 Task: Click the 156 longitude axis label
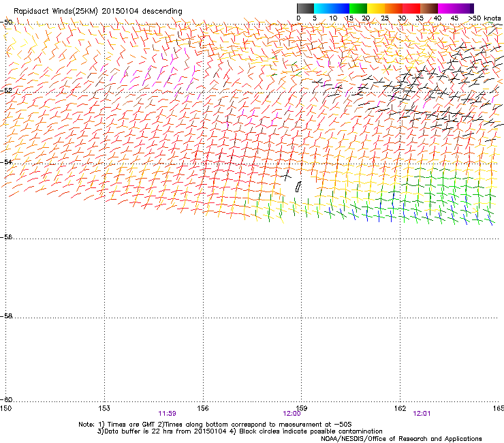point(203,408)
